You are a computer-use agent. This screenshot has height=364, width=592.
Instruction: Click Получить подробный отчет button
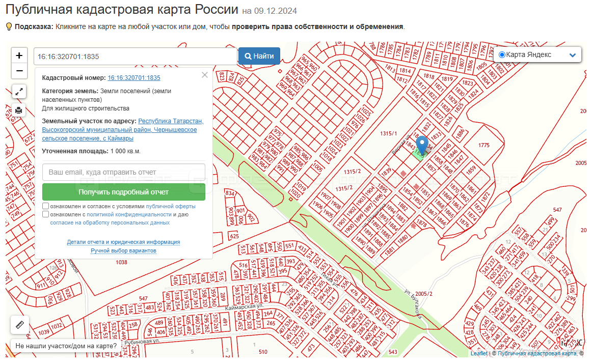124,192
